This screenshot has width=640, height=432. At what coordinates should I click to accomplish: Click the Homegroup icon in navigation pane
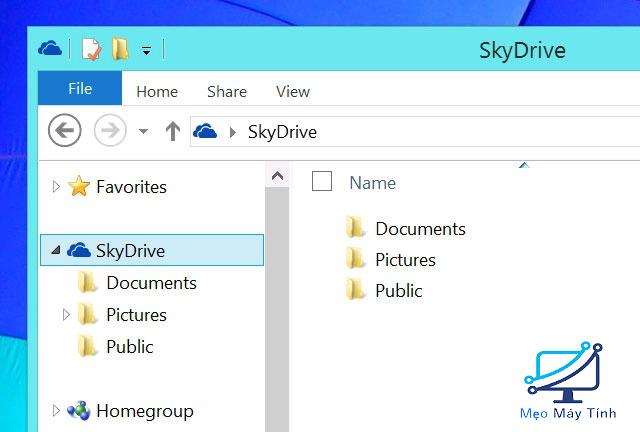[79, 410]
